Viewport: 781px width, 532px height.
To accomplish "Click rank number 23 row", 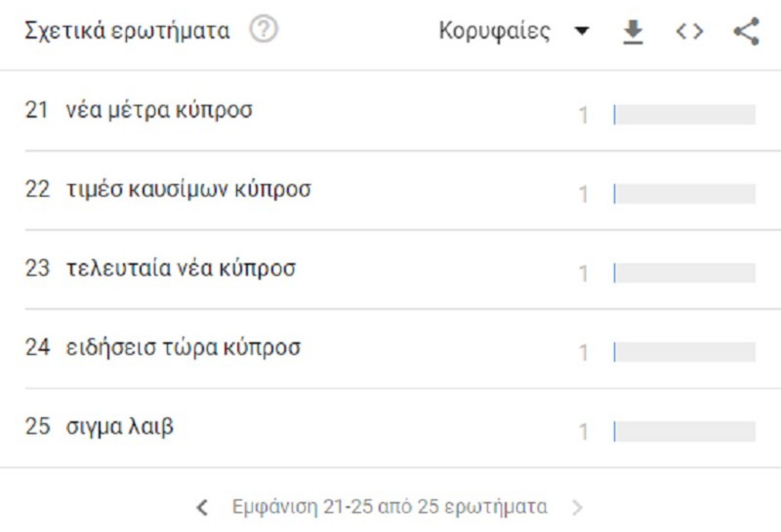I will 37,269.
